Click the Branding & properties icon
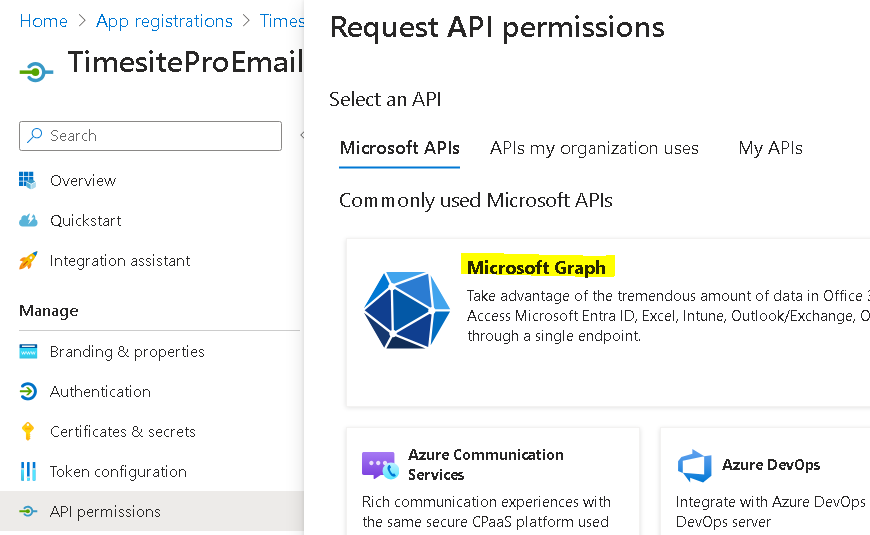The height and width of the screenshot is (535, 870). [28, 352]
